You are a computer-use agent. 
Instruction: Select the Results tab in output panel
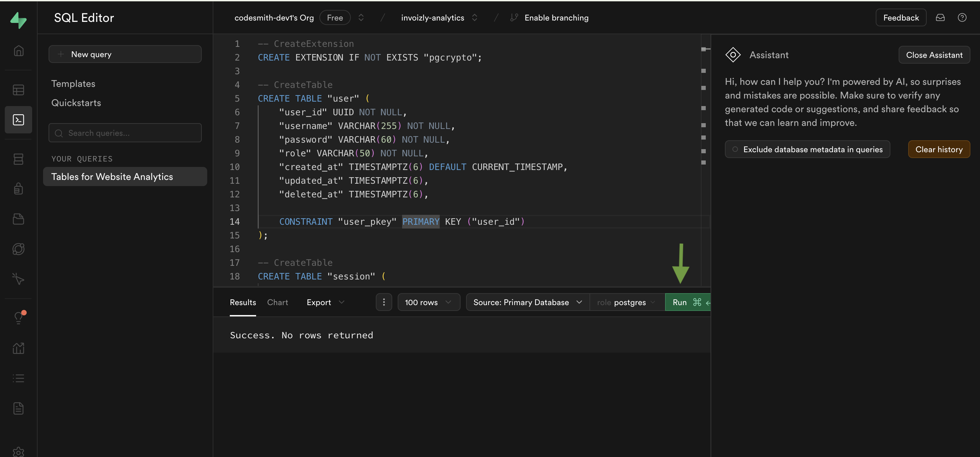pyautogui.click(x=243, y=302)
